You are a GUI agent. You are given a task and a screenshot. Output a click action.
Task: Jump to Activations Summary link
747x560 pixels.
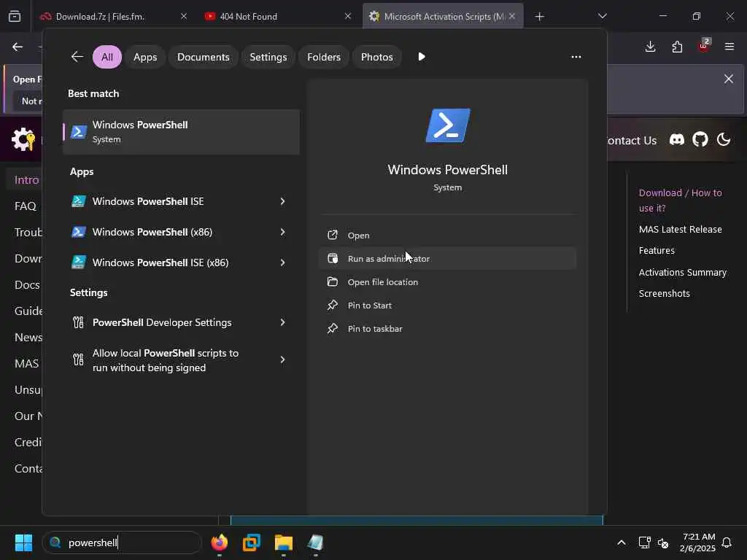[x=683, y=273]
